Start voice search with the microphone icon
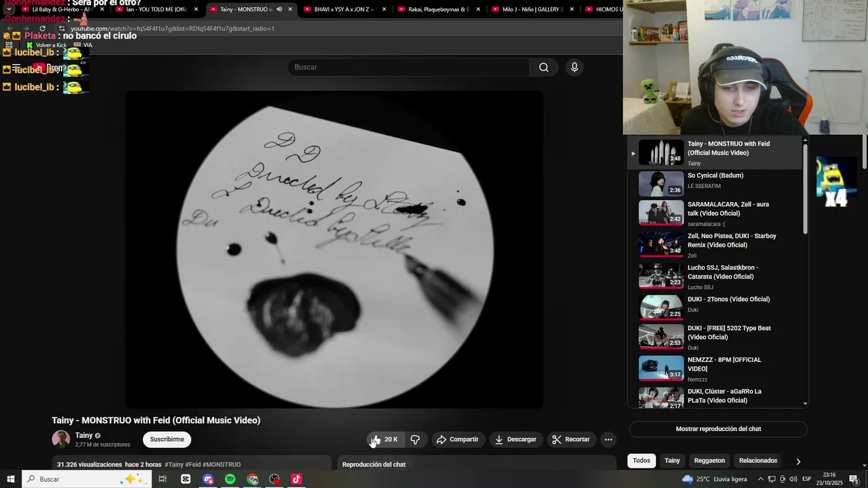This screenshot has height=488, width=868. [x=574, y=67]
